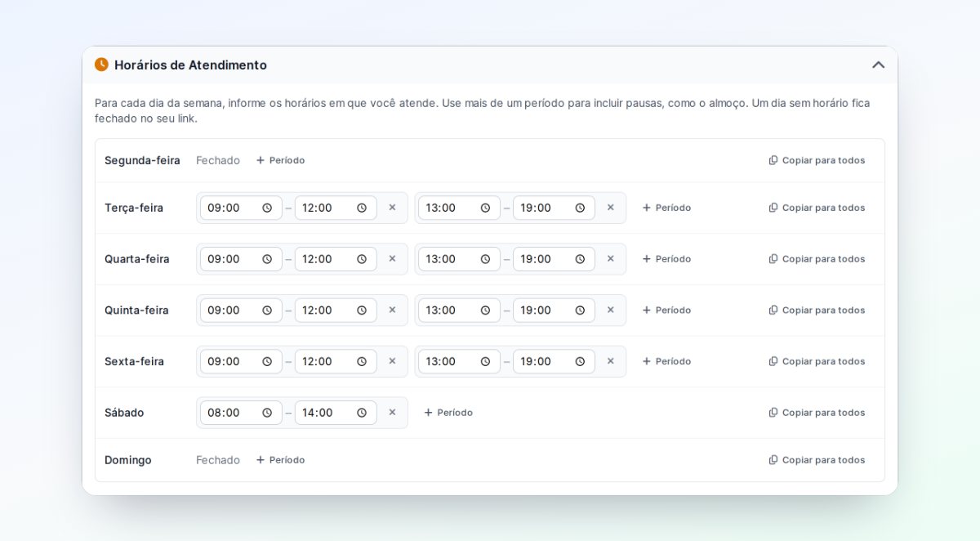Open clock picker for Sexta-feira 12:00 time
This screenshot has width=980, height=541.
pyautogui.click(x=362, y=361)
